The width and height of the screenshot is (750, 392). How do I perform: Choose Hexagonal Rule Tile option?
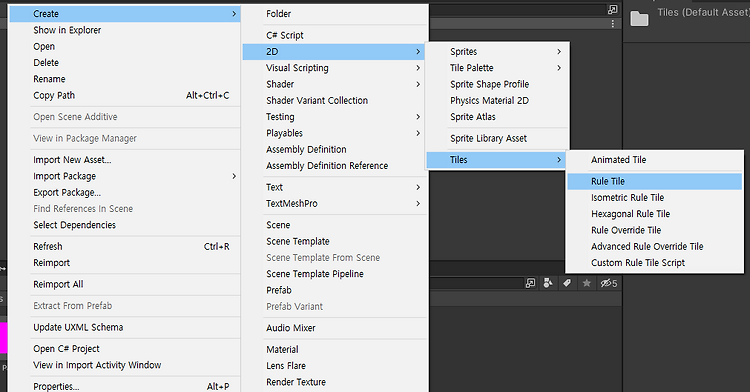(x=654, y=214)
